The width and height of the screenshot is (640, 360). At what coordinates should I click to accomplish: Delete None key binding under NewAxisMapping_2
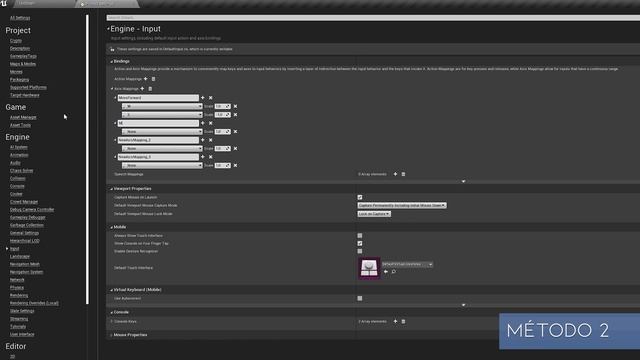point(236,149)
